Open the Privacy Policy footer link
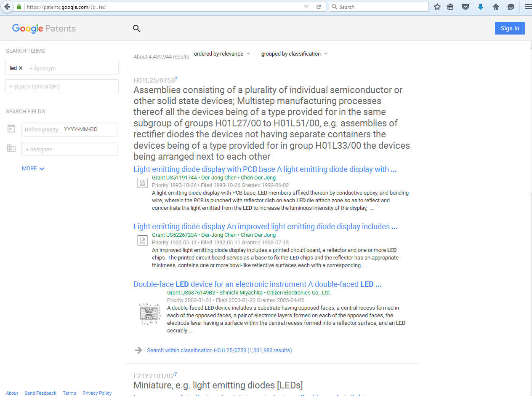 (x=97, y=393)
